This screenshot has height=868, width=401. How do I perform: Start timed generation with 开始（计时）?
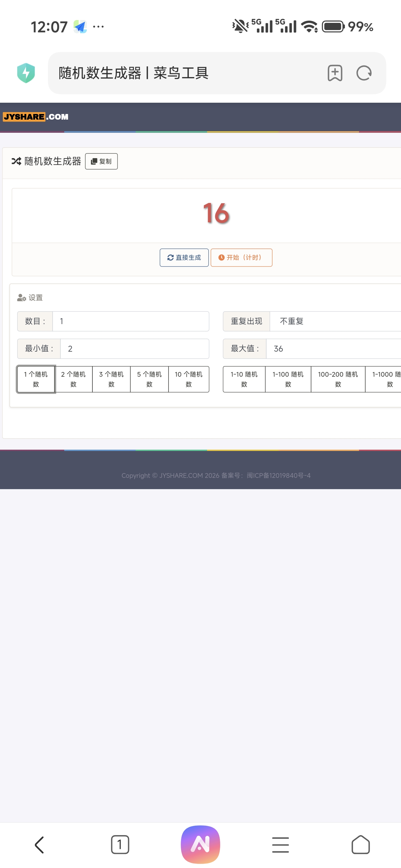(241, 257)
